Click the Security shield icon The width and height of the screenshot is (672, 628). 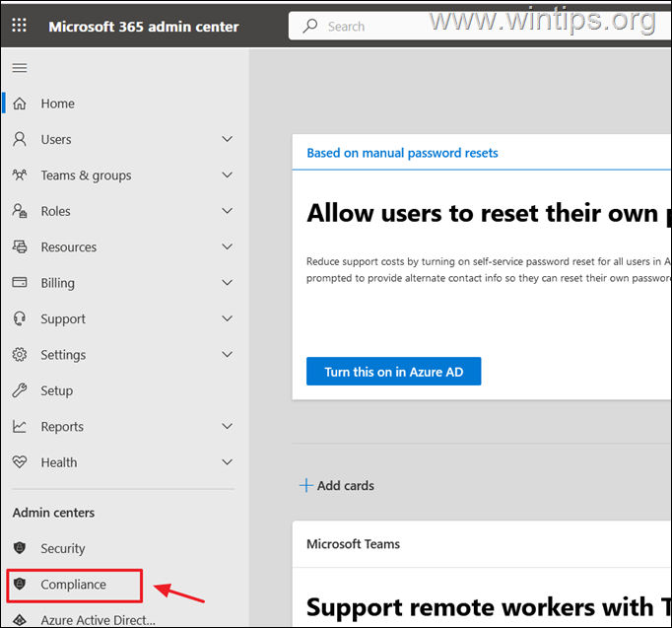pos(20,548)
